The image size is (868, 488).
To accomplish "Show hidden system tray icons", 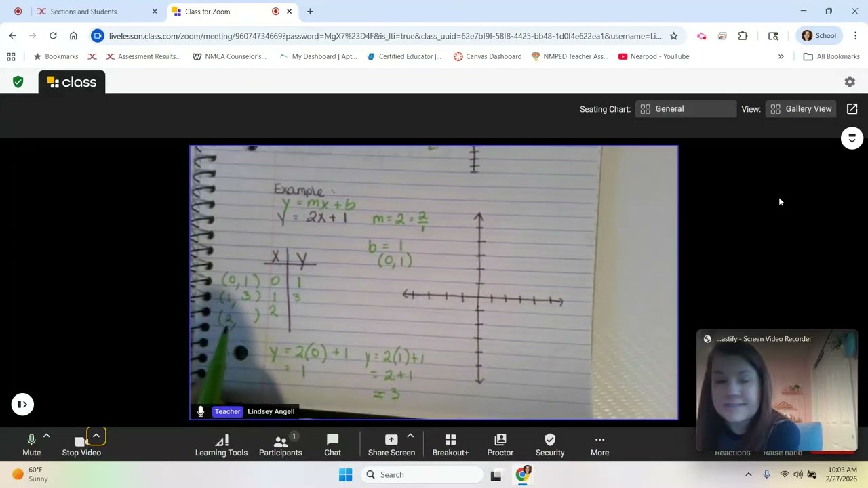I will 749,474.
